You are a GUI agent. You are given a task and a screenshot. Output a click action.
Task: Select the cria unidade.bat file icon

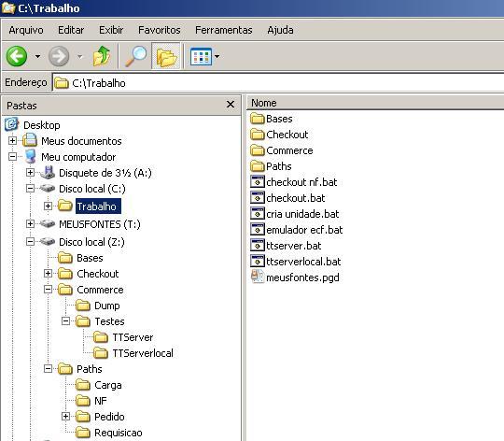coord(258,213)
